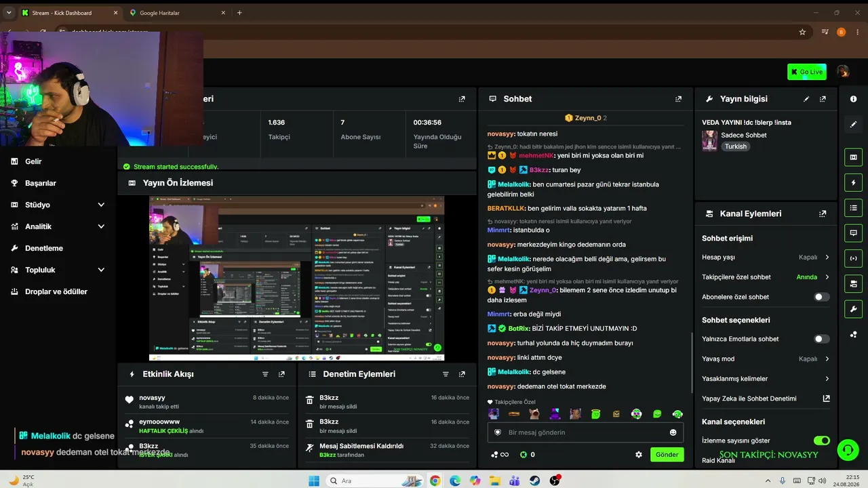The width and height of the screenshot is (868, 488).
Task: Open chat settings gear icon
Action: coord(638,455)
